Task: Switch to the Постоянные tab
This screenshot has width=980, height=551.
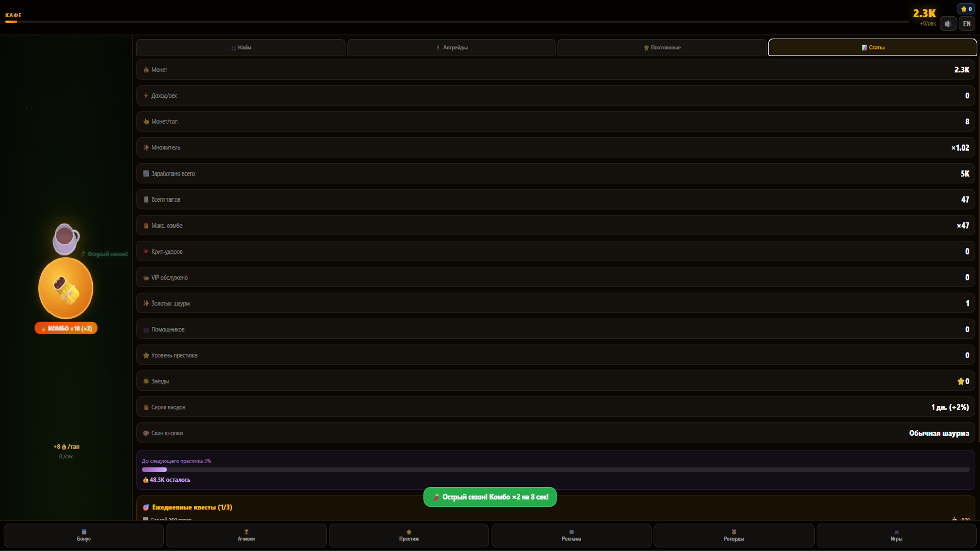Action: tap(662, 47)
